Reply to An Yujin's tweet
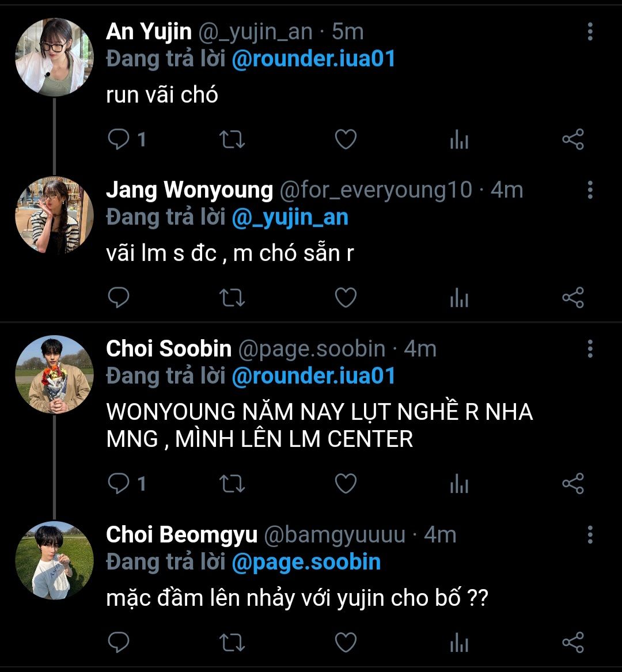The height and width of the screenshot is (672, 622). (x=119, y=140)
